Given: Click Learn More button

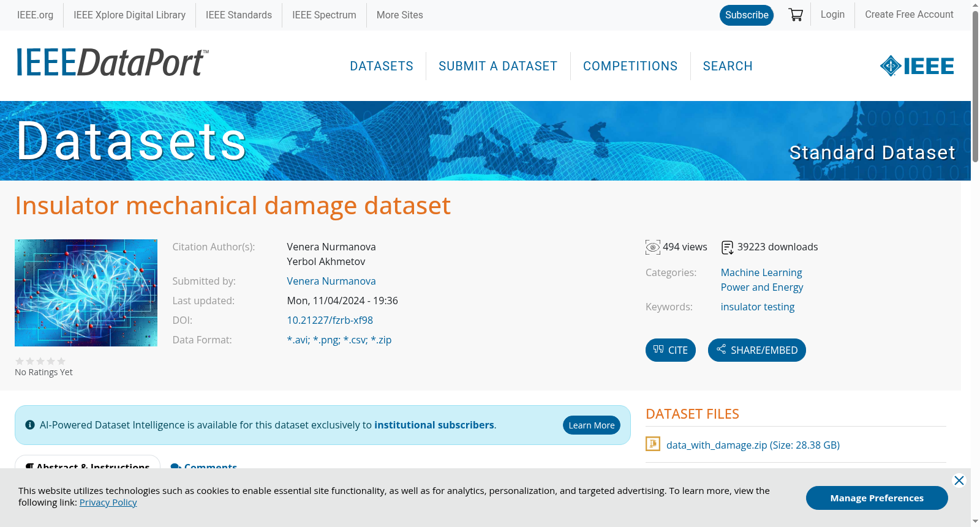Looking at the screenshot, I should click(592, 425).
